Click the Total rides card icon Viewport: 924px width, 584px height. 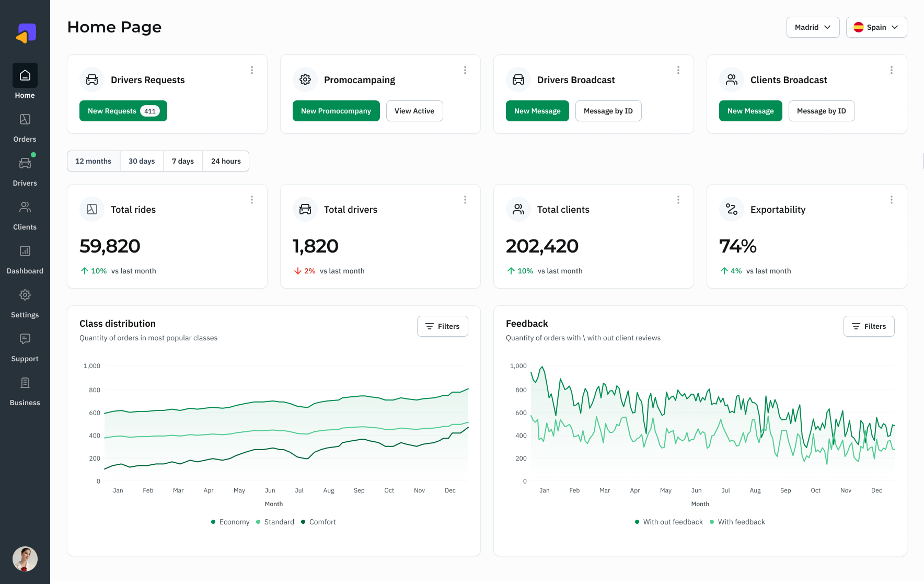92,209
